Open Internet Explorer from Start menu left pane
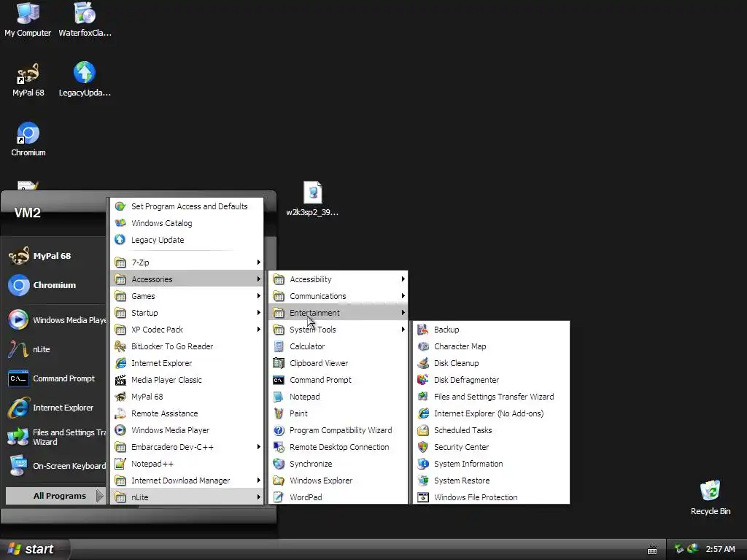 click(53, 408)
